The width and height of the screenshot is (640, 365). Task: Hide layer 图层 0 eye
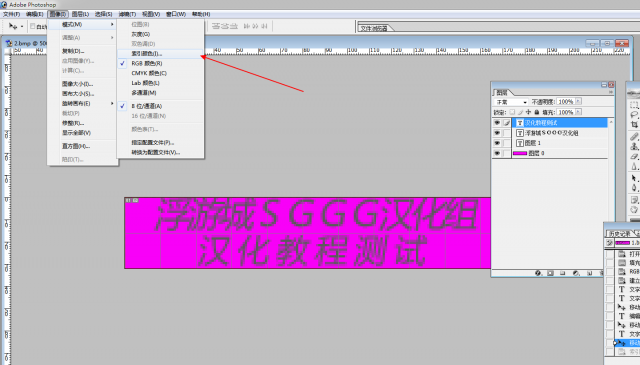pos(497,154)
